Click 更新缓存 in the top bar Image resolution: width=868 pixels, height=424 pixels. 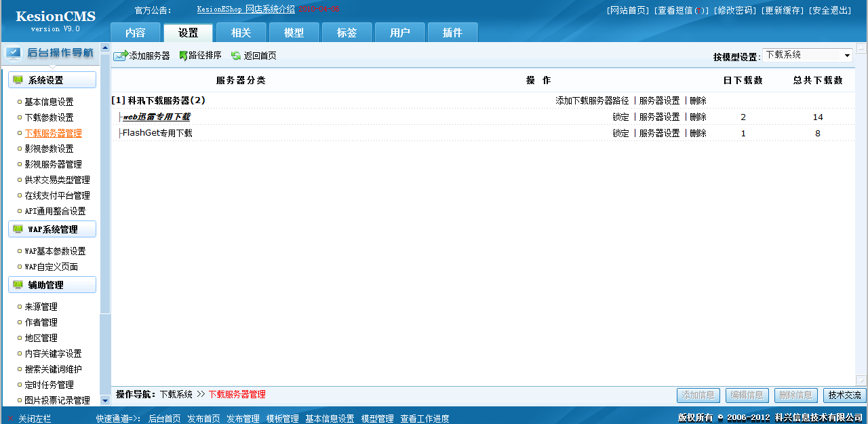[782, 10]
